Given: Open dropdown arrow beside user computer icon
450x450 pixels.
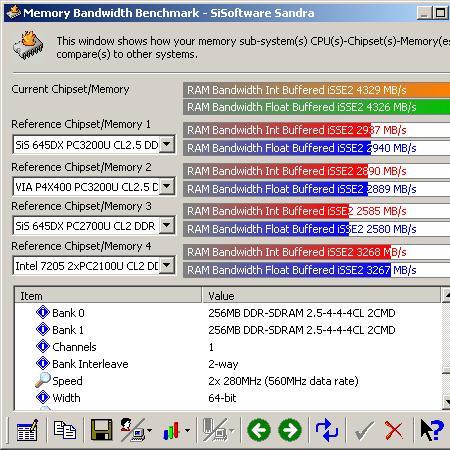Looking at the screenshot, I should [149, 431].
